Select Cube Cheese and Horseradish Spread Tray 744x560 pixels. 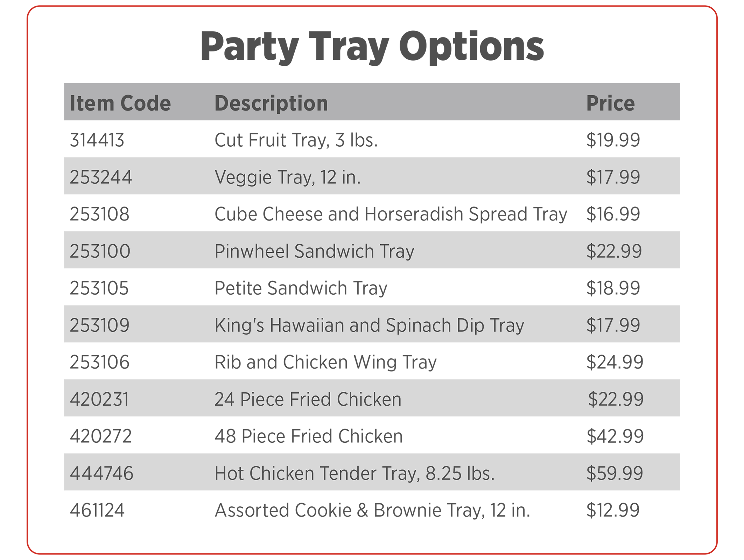pyautogui.click(x=391, y=214)
